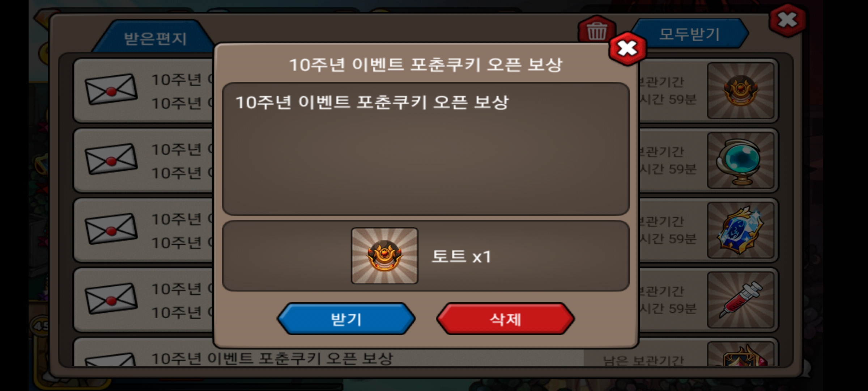Viewport: 868px width, 391px height.
Task: Close the mailbox window
Action: [x=787, y=20]
